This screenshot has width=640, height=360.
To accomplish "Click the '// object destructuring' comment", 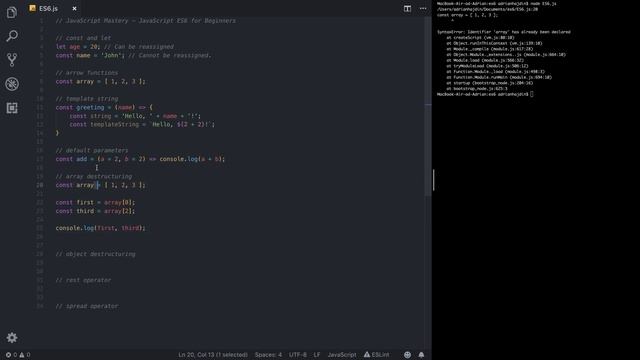I will [x=96, y=254].
